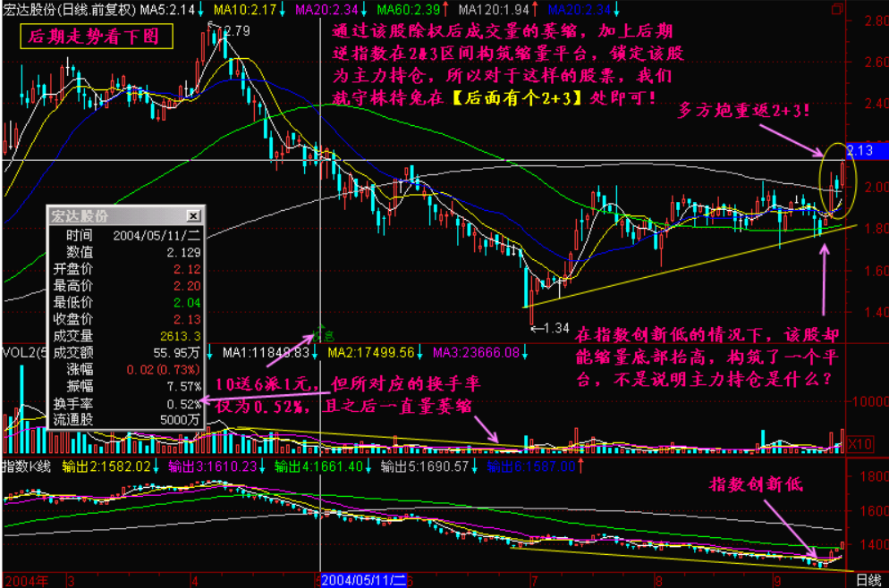Open the 宏达股份(日线.前复权) title selector

tap(69, 10)
